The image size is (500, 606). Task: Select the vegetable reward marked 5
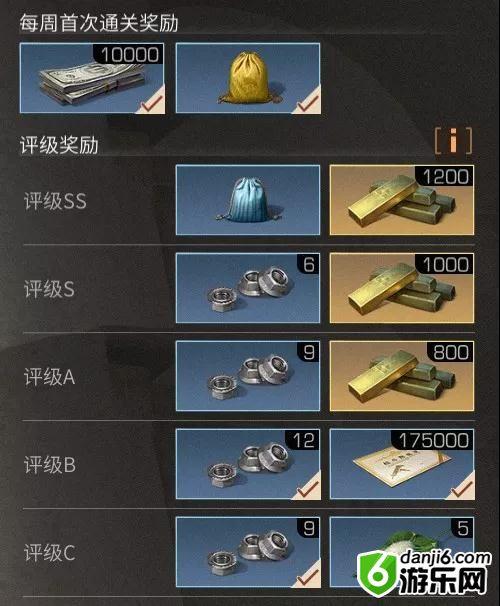402,552
